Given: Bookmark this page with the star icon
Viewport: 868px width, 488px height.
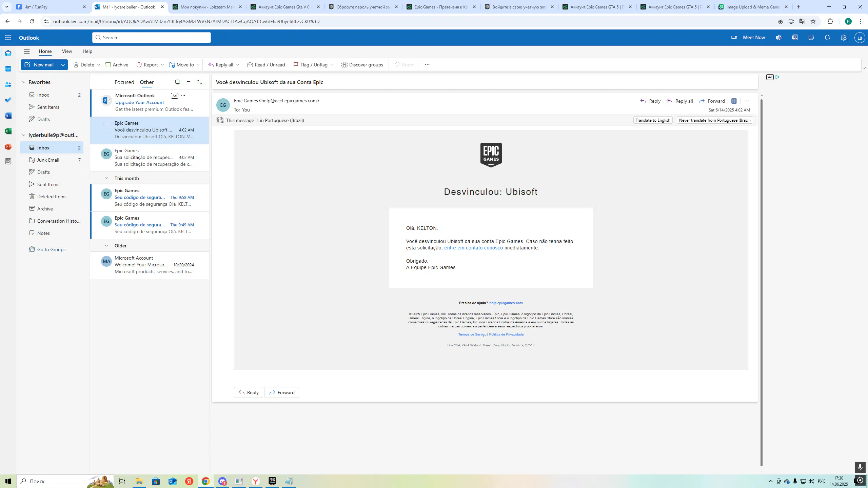Looking at the screenshot, I should [x=813, y=21].
